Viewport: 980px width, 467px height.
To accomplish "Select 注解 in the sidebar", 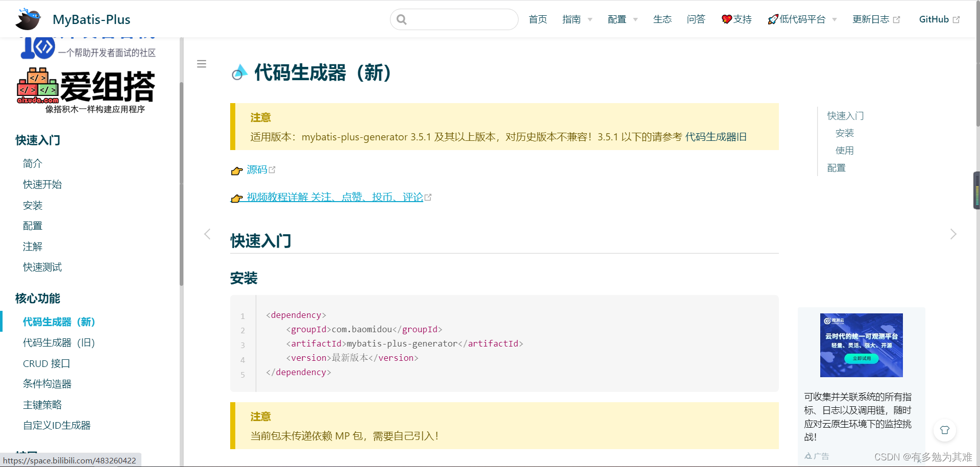I will point(33,247).
